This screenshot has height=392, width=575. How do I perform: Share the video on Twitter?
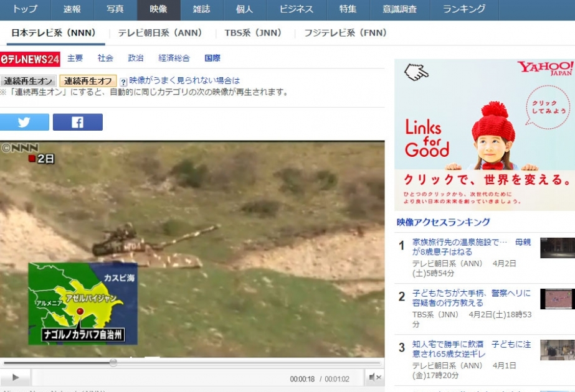(24, 122)
